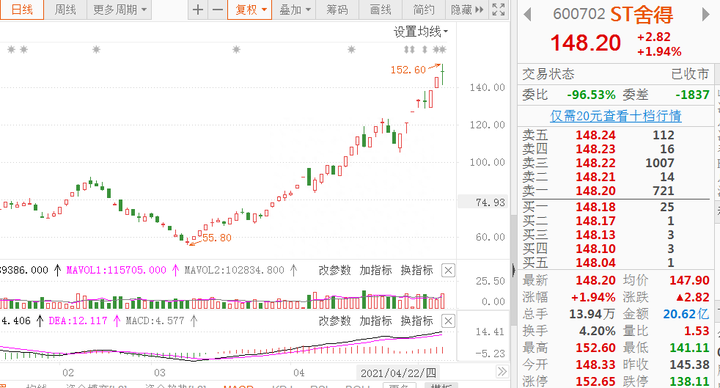Click the double-arrow scroll-to-latest icon
Image resolution: width=720 pixels, height=388 pixels.
502,371
